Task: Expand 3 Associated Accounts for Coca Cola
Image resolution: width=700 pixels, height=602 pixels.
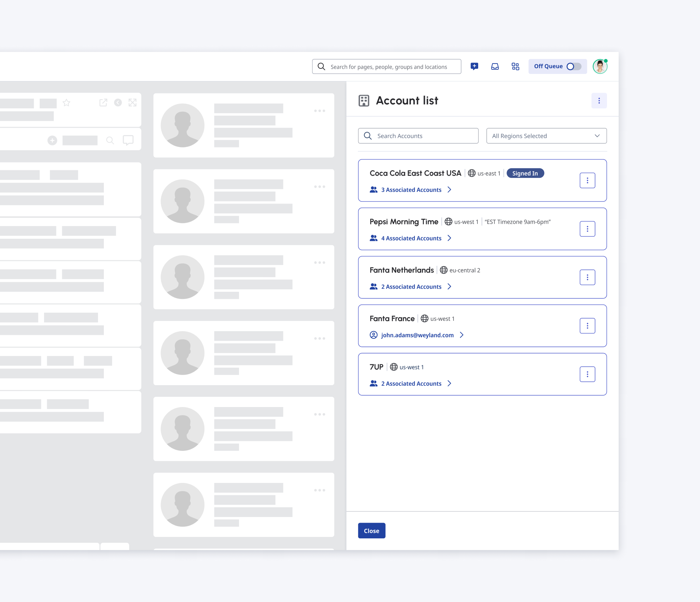Action: coord(411,190)
